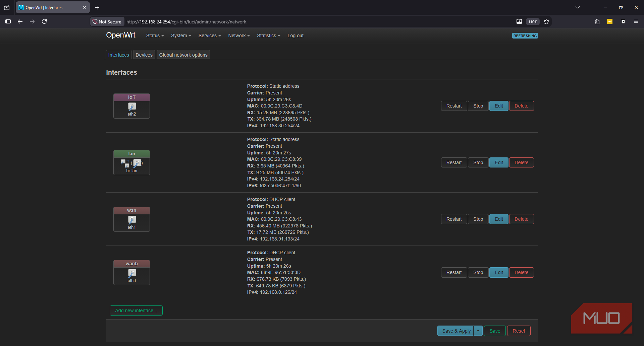
Task: Go forward with the browser forward arrow
Action: point(32,21)
